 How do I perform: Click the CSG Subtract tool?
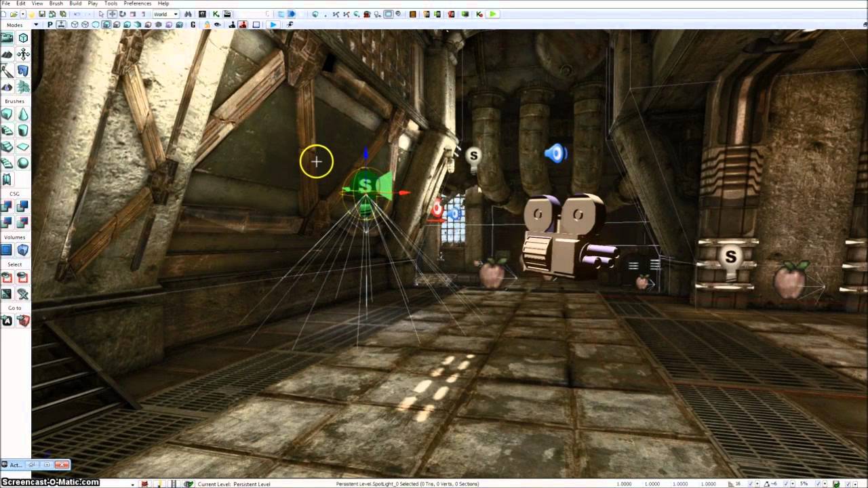coord(23,206)
